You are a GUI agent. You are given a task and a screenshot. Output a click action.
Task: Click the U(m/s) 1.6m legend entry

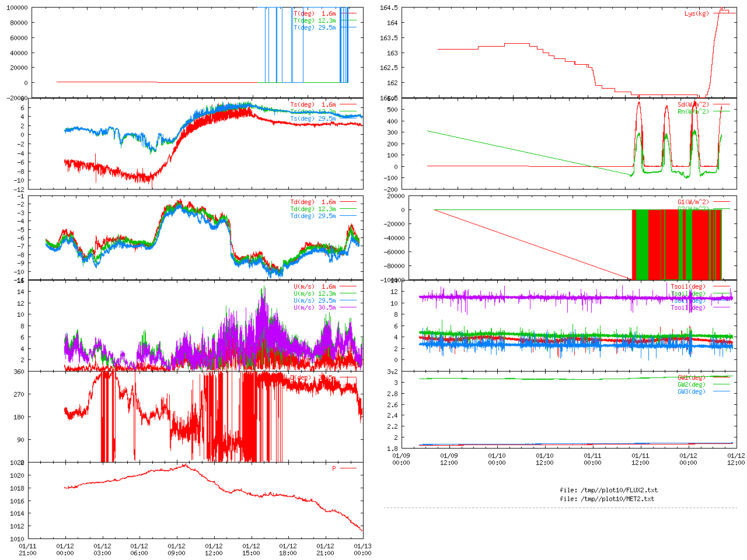click(x=315, y=287)
